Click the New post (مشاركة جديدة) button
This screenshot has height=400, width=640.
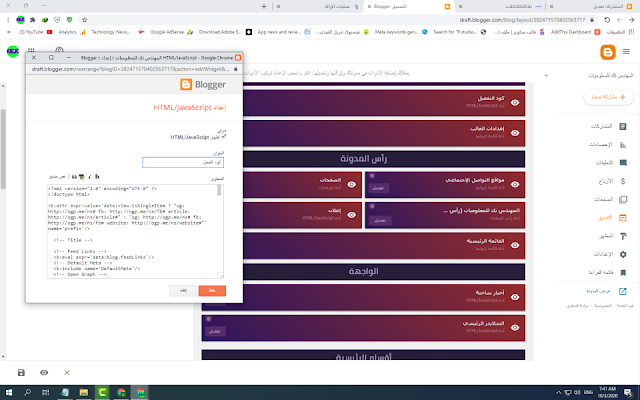(609, 98)
